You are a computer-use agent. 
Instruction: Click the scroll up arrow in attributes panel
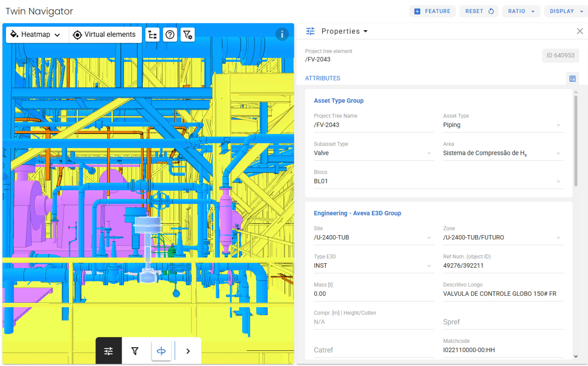coord(576,92)
